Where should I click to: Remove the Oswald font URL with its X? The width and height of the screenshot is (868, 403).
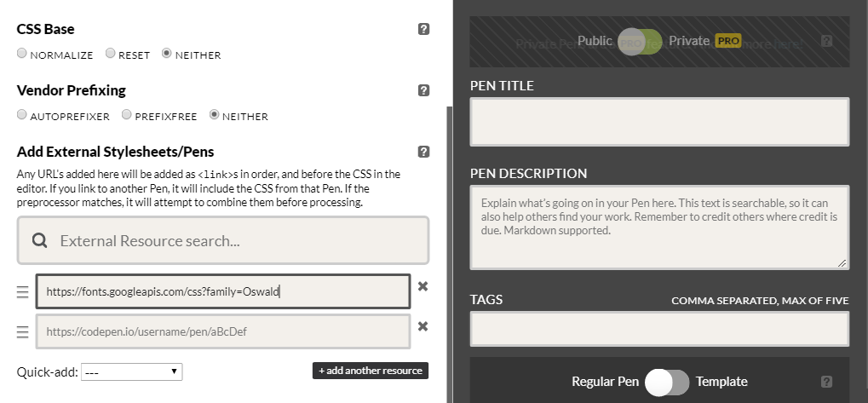[x=423, y=287]
